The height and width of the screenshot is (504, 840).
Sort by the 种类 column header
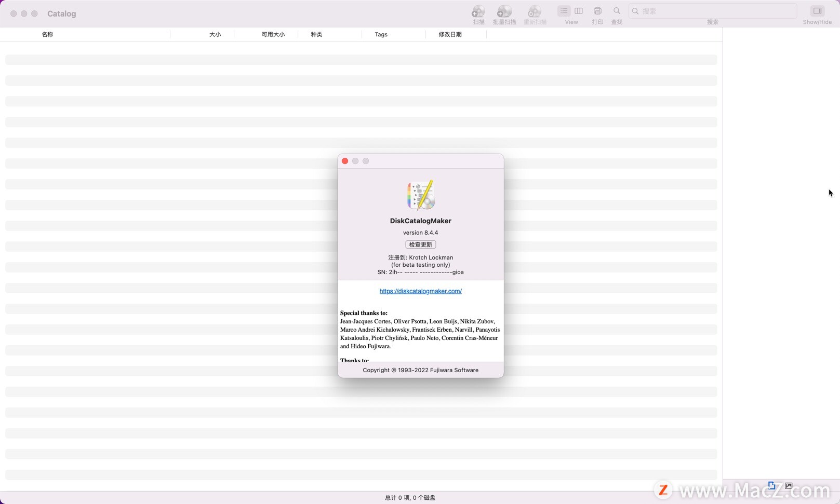pos(316,34)
